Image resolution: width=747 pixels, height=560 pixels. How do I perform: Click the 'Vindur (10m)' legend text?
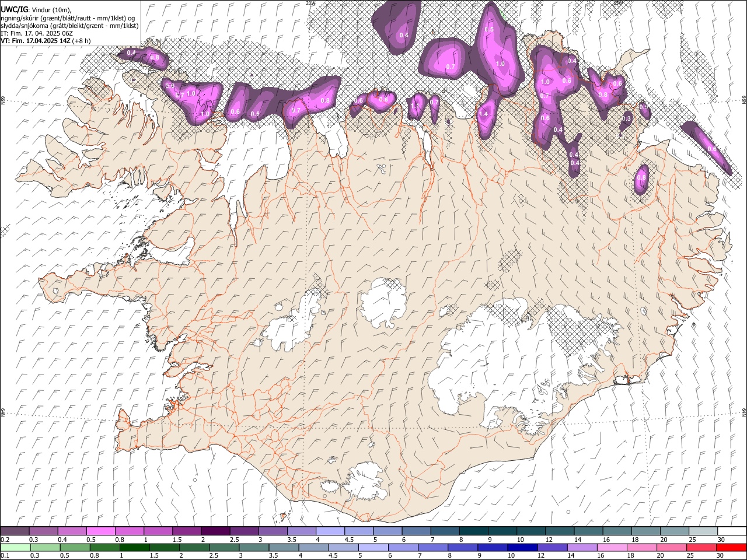pyautogui.click(x=50, y=10)
